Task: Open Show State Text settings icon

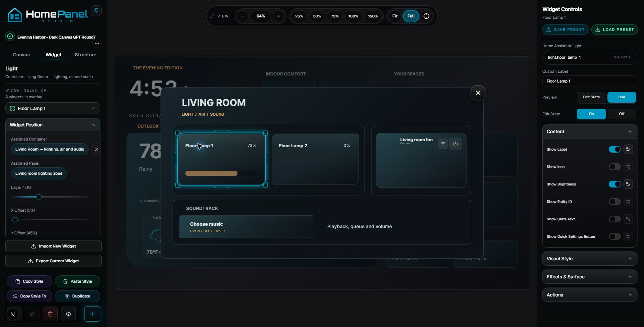Action: click(x=628, y=219)
